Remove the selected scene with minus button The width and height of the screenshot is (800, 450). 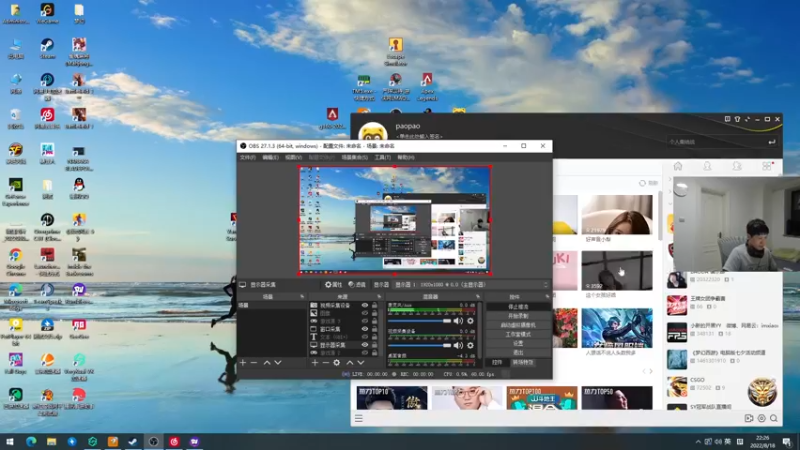point(254,363)
